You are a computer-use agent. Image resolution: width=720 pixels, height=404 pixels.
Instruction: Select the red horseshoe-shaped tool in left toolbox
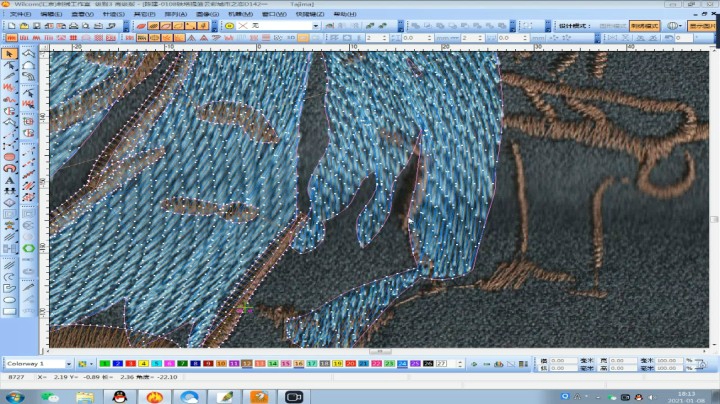pyautogui.click(x=9, y=168)
